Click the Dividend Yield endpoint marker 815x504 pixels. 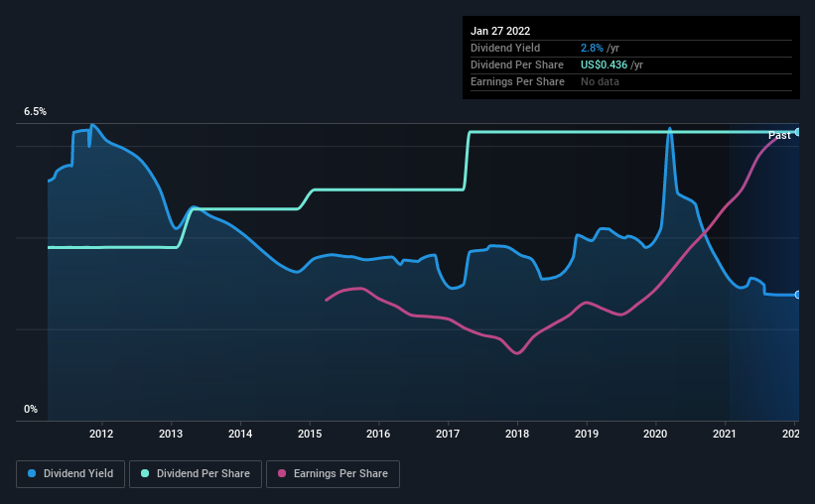coord(797,295)
